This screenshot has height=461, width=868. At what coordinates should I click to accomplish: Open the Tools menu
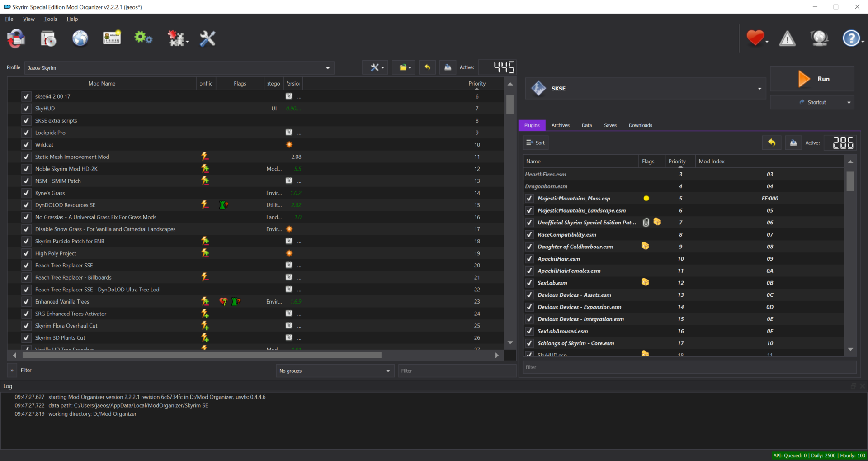pyautogui.click(x=50, y=19)
